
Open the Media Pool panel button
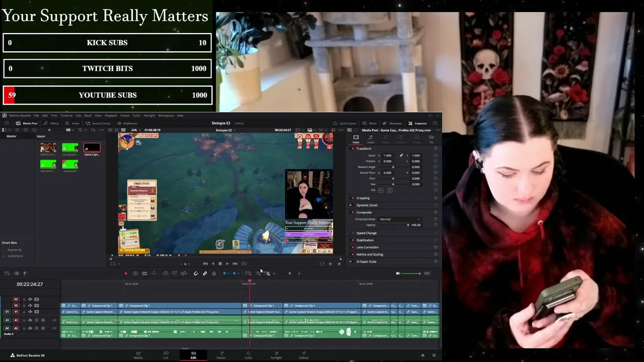27,123
